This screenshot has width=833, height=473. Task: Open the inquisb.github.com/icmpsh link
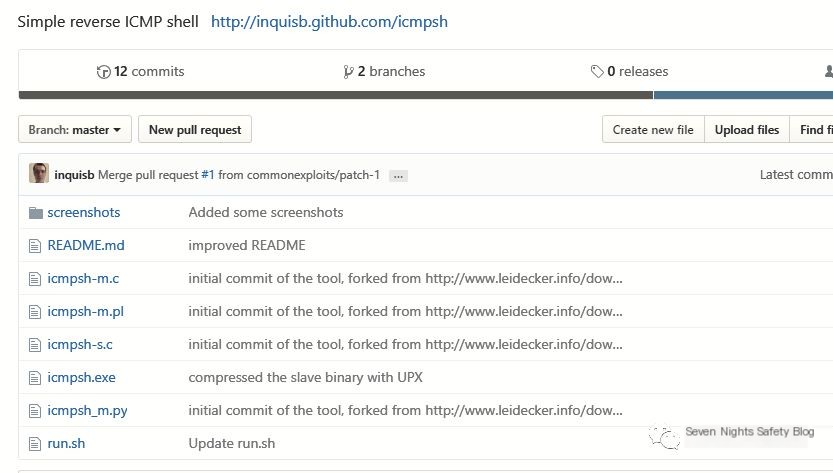(x=329, y=22)
